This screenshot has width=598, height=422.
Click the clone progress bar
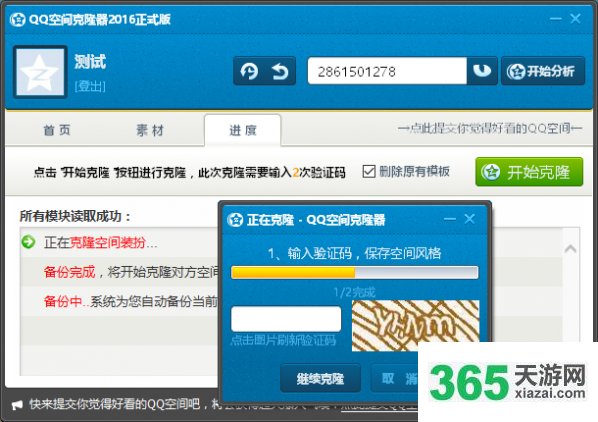355,273
